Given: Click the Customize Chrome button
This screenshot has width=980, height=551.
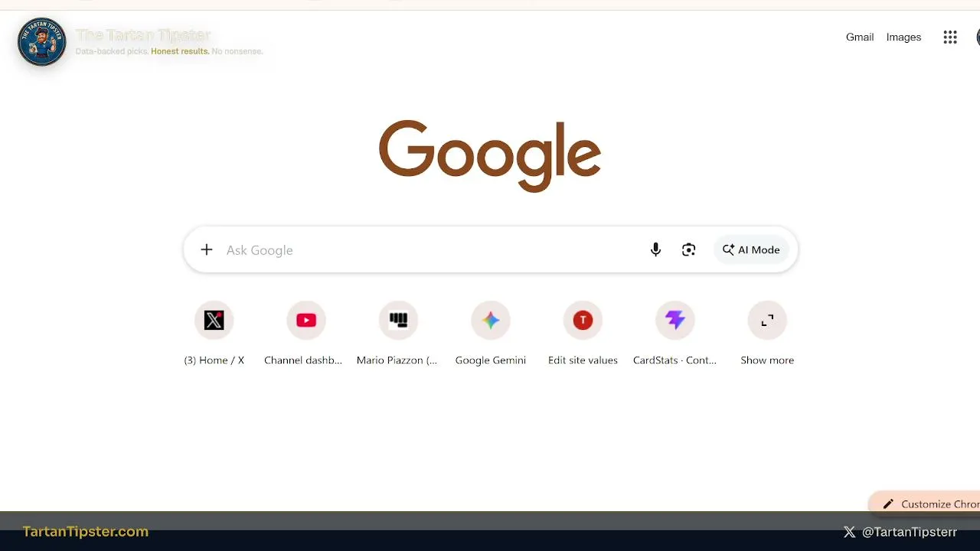Looking at the screenshot, I should [x=925, y=504].
